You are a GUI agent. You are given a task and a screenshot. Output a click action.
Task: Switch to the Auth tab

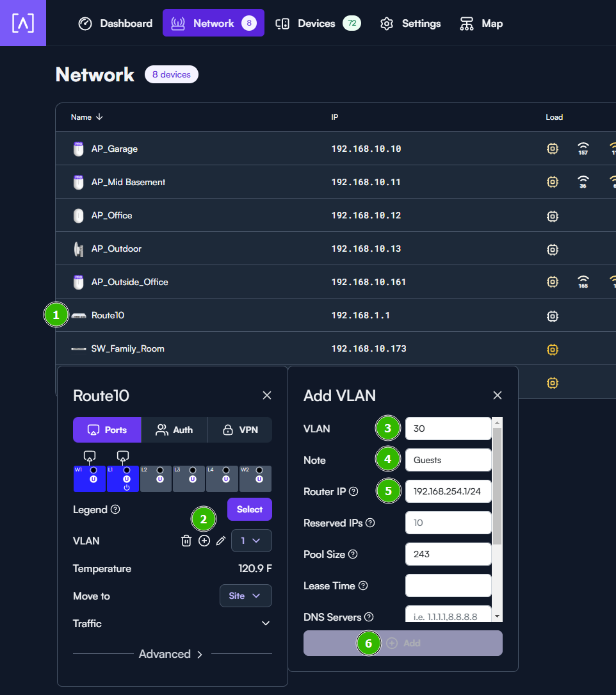(174, 429)
